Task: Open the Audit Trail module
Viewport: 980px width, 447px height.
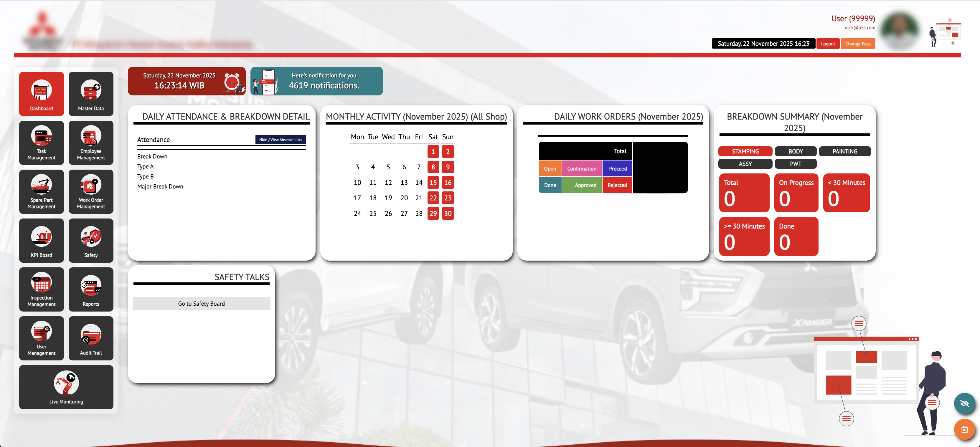Action: point(90,338)
